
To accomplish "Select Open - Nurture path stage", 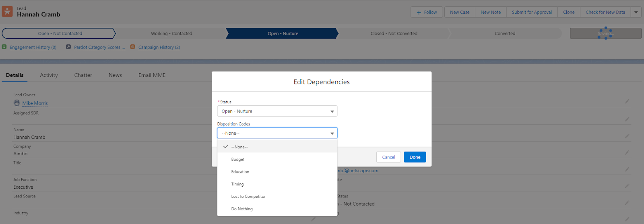I will coord(283,33).
